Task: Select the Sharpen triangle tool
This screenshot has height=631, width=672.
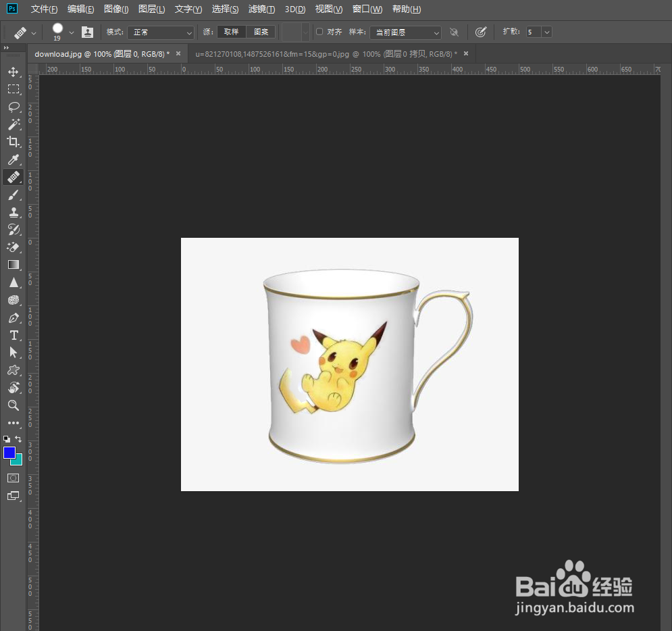Action: 14,282
